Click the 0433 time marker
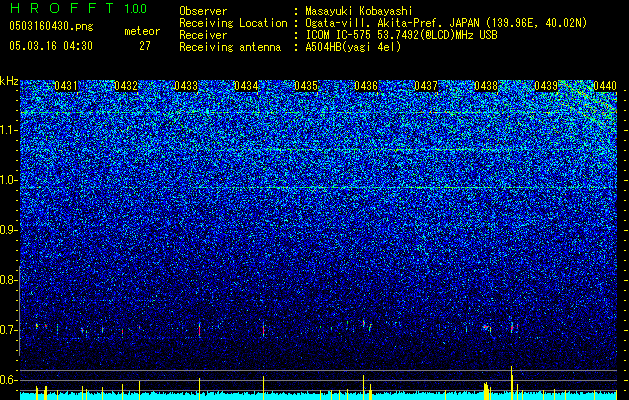 [x=186, y=86]
